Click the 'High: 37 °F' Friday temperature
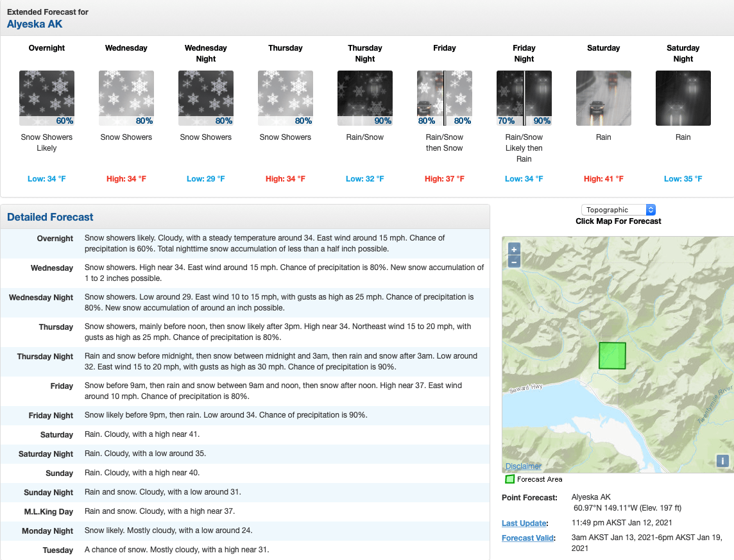The height and width of the screenshot is (560, 734). click(445, 179)
